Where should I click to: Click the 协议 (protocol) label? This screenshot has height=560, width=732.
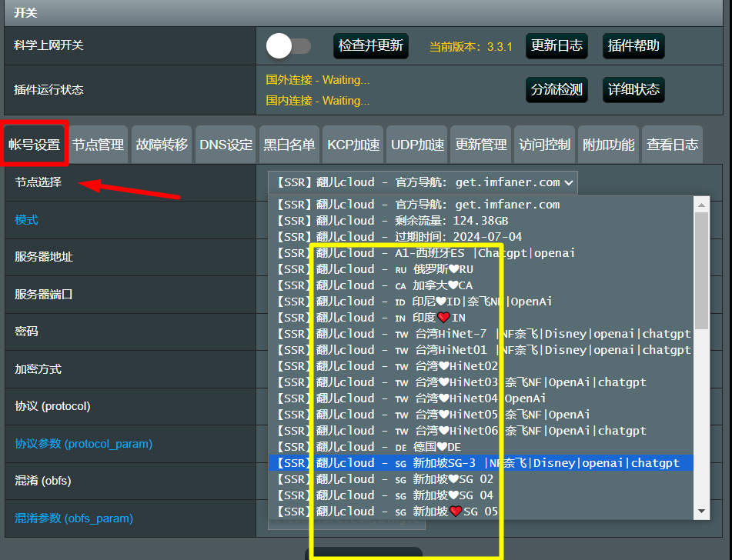point(52,406)
